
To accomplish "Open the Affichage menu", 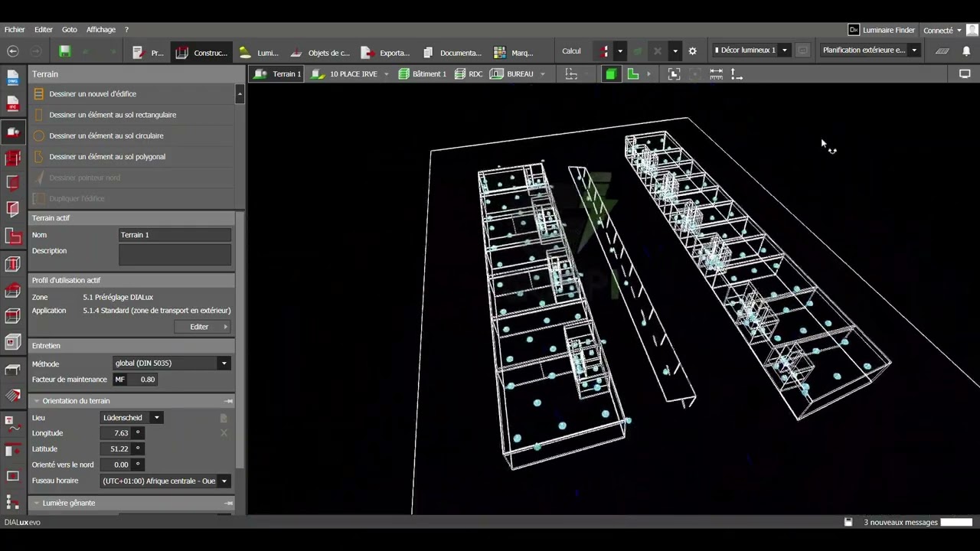I will pyautogui.click(x=101, y=30).
